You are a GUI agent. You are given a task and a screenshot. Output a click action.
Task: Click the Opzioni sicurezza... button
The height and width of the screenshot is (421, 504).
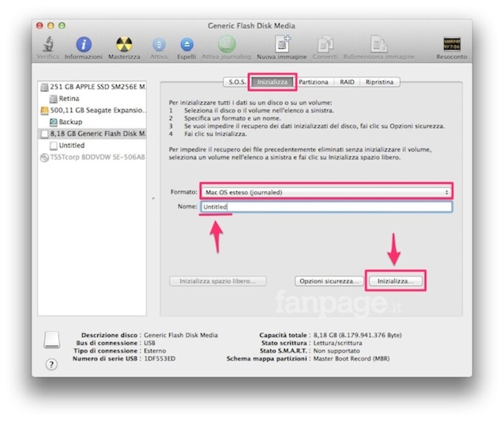pos(329,281)
